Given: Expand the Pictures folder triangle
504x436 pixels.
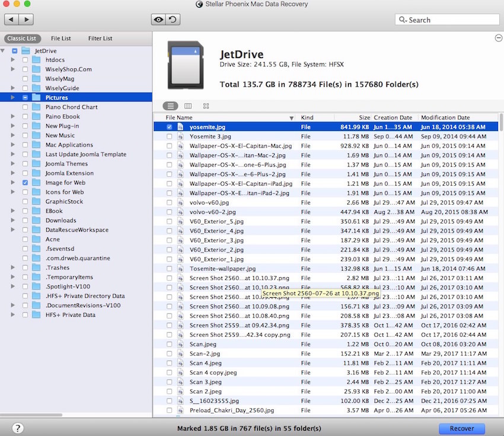Looking at the screenshot, I should pos(13,97).
